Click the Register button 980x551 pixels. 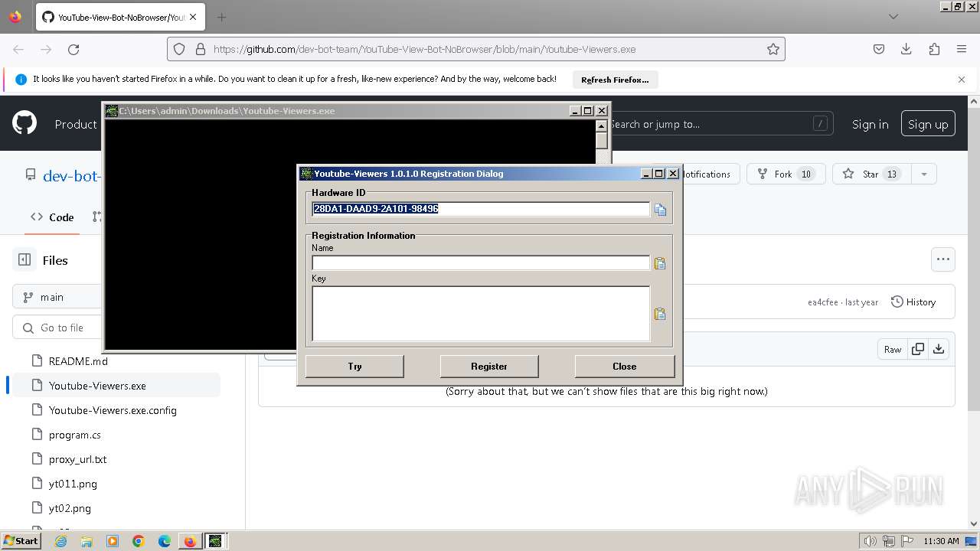pyautogui.click(x=489, y=367)
